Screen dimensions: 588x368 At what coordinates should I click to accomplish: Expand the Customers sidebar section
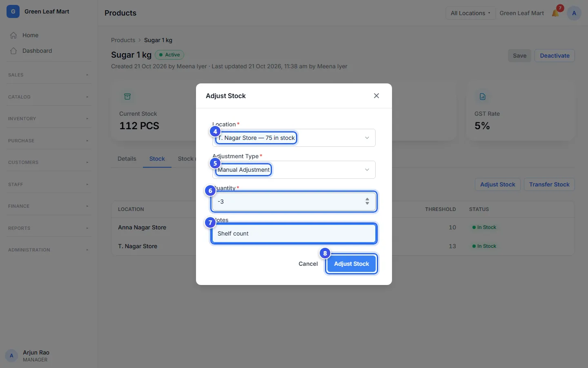49,162
